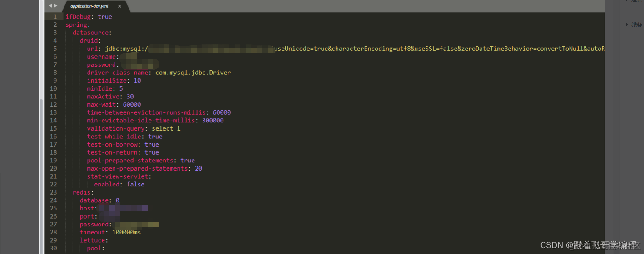The height and width of the screenshot is (254, 644).
Task: Click 'test-while-idle' key
Action: pyautogui.click(x=114, y=137)
